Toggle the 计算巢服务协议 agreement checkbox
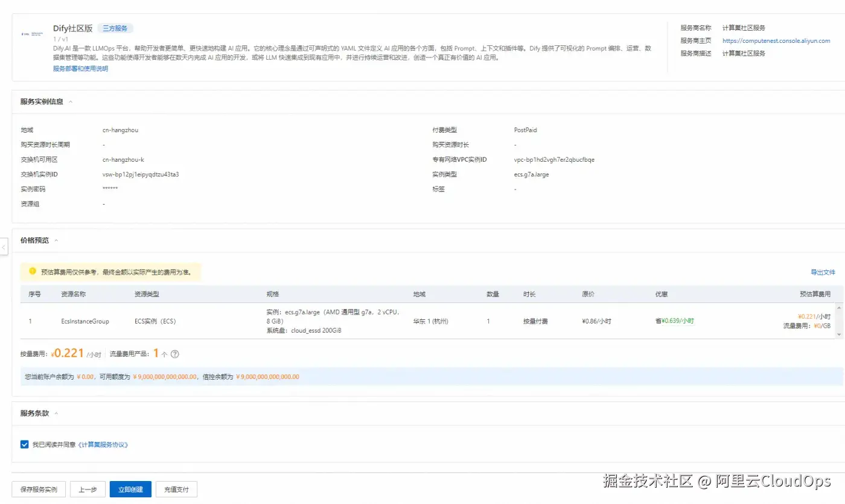Screen dimensions: 845x504 (x=25, y=444)
